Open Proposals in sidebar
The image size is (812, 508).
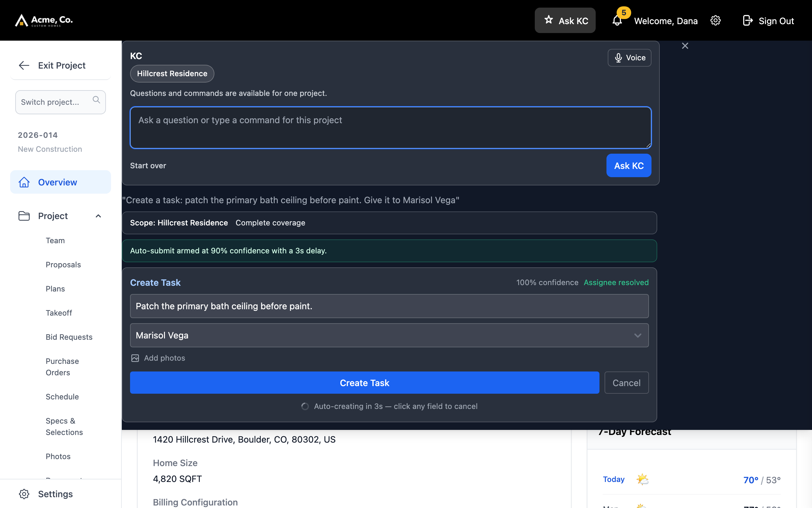point(63,265)
